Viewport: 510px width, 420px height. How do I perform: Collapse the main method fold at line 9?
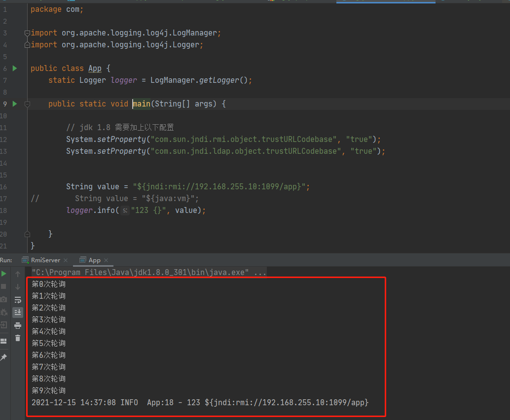pyautogui.click(x=27, y=104)
